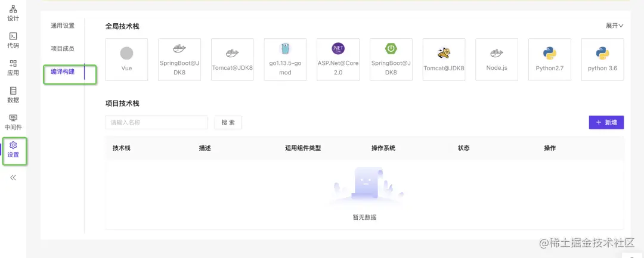Select the ASP.Net@Core2.0 card
Image resolution: width=644 pixels, height=258 pixels.
(x=338, y=60)
